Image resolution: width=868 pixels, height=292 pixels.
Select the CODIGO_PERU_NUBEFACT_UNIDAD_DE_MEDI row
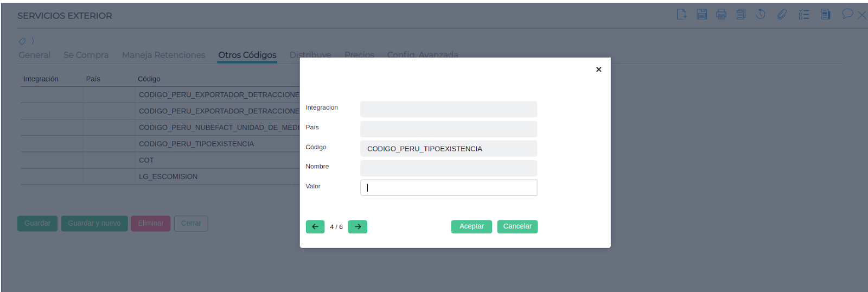(161, 128)
